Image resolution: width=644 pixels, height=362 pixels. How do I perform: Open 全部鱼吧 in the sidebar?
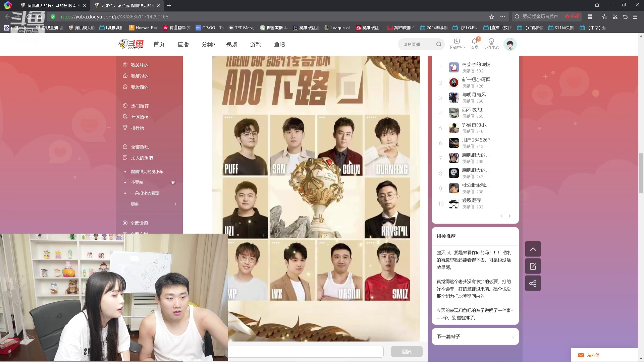point(136,147)
